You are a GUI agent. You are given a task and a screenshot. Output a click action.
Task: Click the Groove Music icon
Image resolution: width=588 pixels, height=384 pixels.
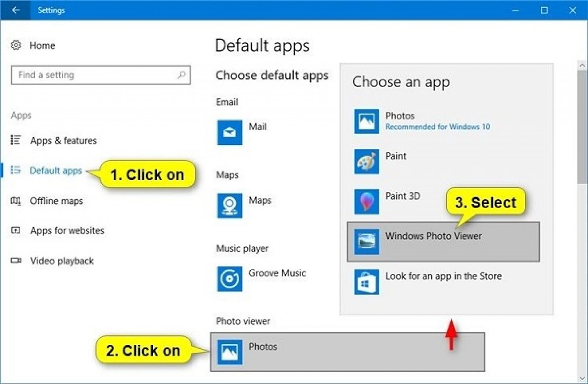pos(230,279)
